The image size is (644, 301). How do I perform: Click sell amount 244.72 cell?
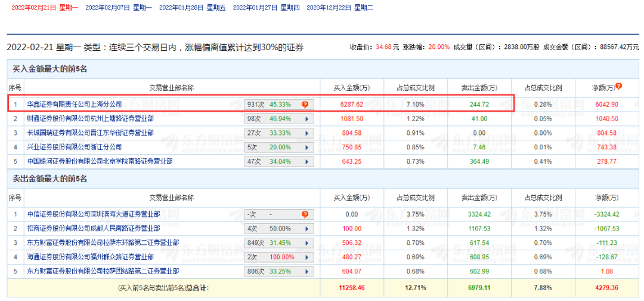point(479,105)
